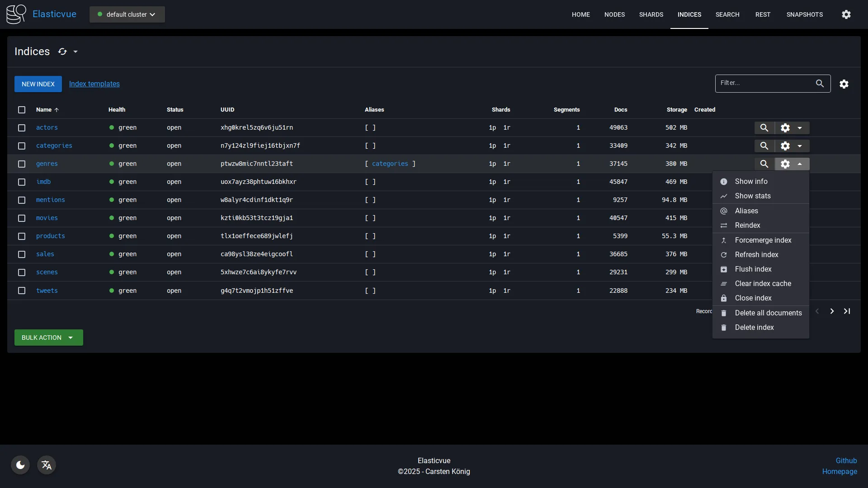This screenshot has height=488, width=868.
Task: Switch to the SNAPSHOTS page
Action: pos(805,14)
